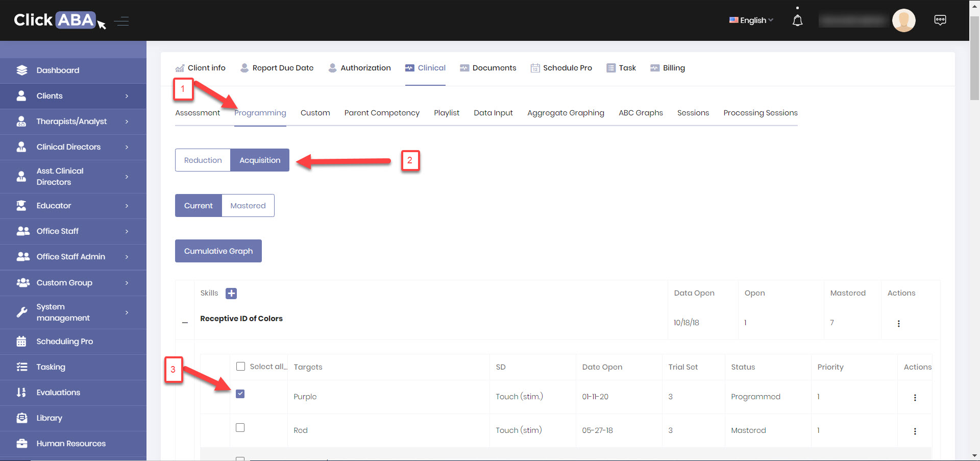The height and width of the screenshot is (461, 980).
Task: Click the Asst. Clinical Directors icon
Action: pyautogui.click(x=21, y=177)
